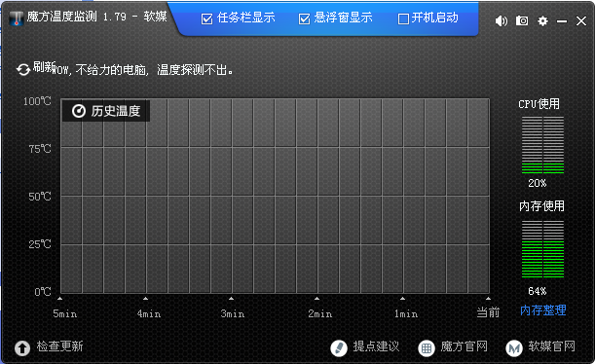Click the 2min timeline marker
The image size is (595, 364).
(x=319, y=313)
